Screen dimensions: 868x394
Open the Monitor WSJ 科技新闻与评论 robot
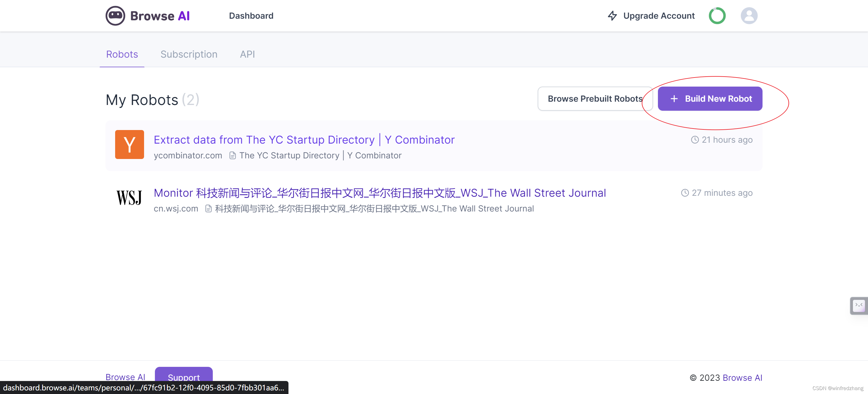(x=380, y=192)
